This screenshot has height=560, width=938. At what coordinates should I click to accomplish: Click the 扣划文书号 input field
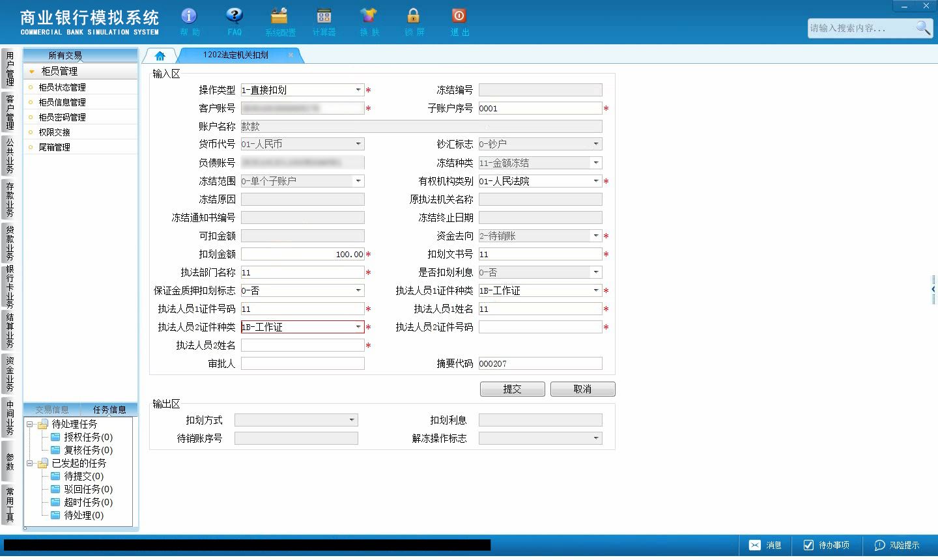(540, 254)
